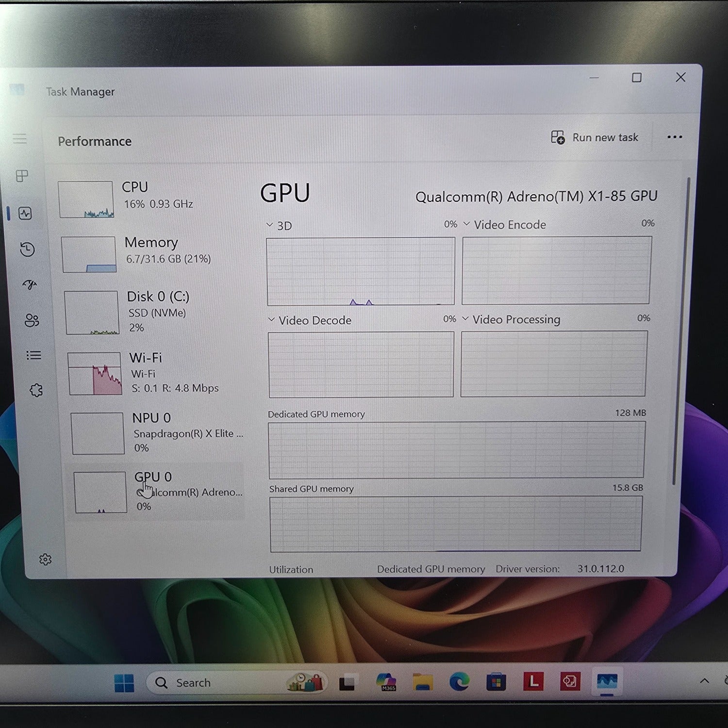This screenshot has width=728, height=728.
Task: Open the Video Decode graph dropdown
Action: pos(272,320)
